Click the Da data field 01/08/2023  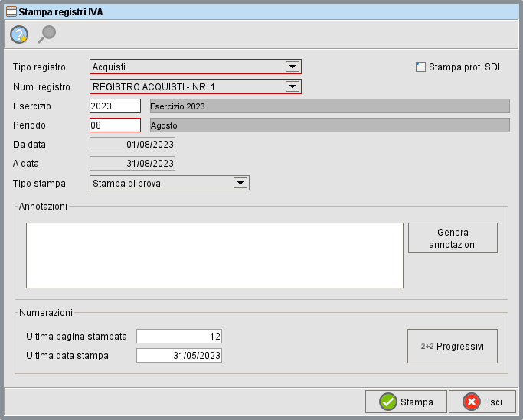pos(132,145)
